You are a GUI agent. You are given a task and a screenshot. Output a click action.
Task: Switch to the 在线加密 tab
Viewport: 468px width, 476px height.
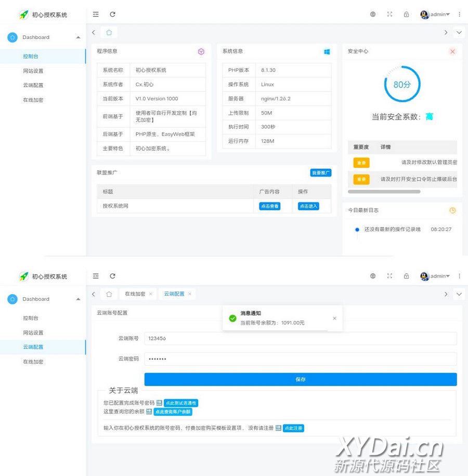[x=135, y=294]
